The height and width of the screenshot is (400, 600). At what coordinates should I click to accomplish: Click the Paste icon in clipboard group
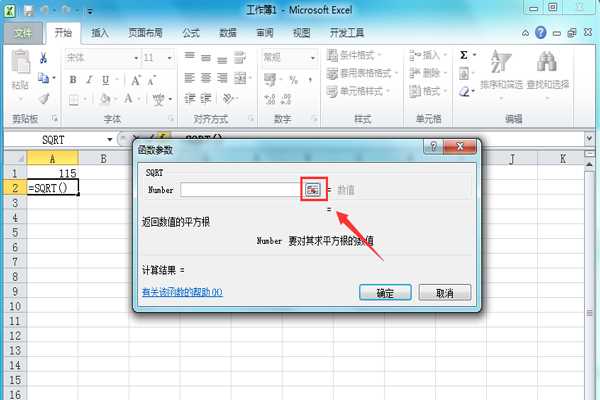(20, 62)
